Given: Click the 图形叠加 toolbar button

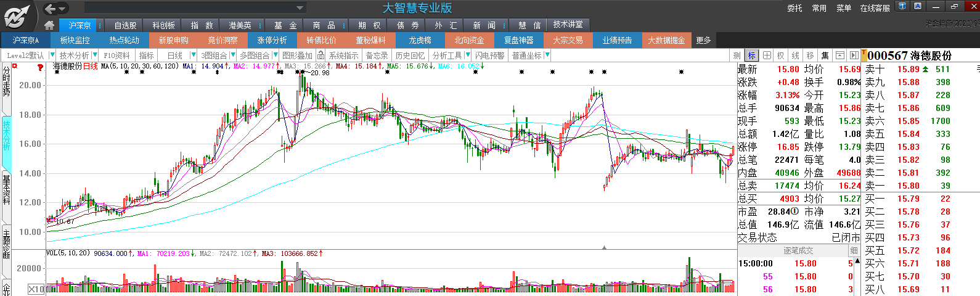Looking at the screenshot, I should click(298, 55).
